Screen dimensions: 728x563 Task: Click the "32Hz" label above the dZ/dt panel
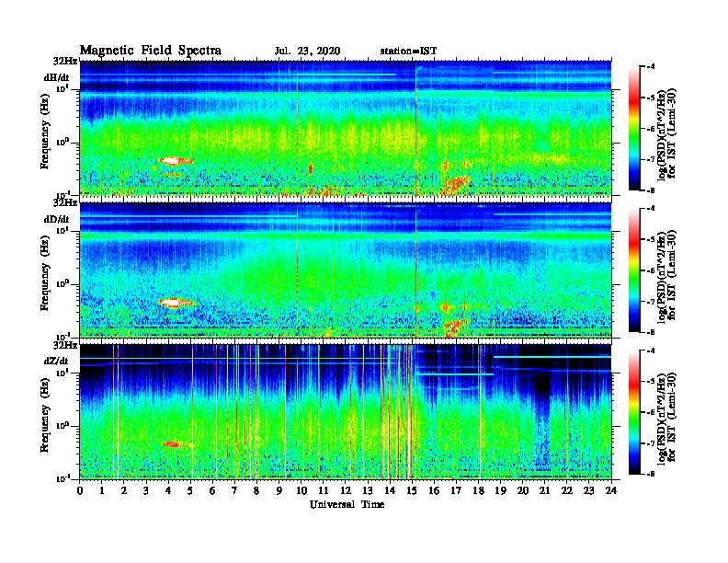(x=65, y=345)
